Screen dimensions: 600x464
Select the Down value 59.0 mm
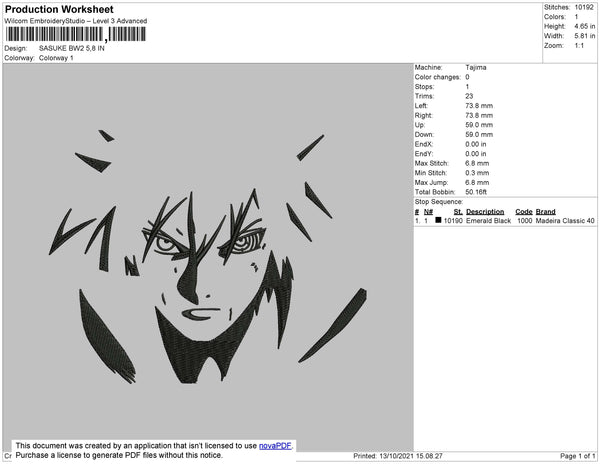pyautogui.click(x=479, y=134)
